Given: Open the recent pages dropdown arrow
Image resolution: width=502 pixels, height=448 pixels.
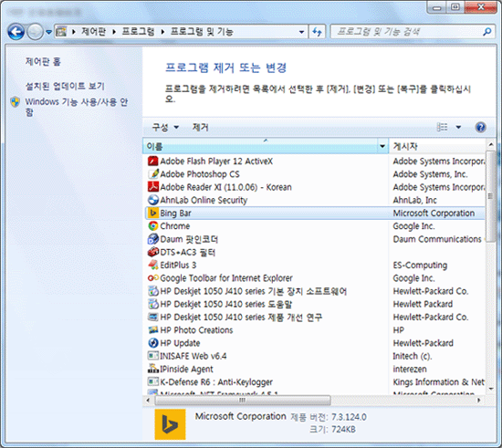Looking at the screenshot, I should click(48, 32).
